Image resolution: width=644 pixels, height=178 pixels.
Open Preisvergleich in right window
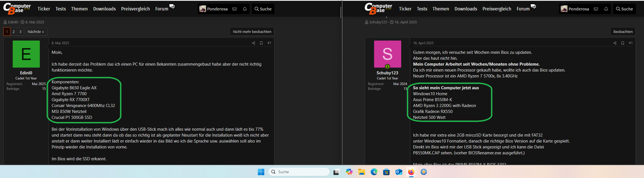tap(497, 9)
